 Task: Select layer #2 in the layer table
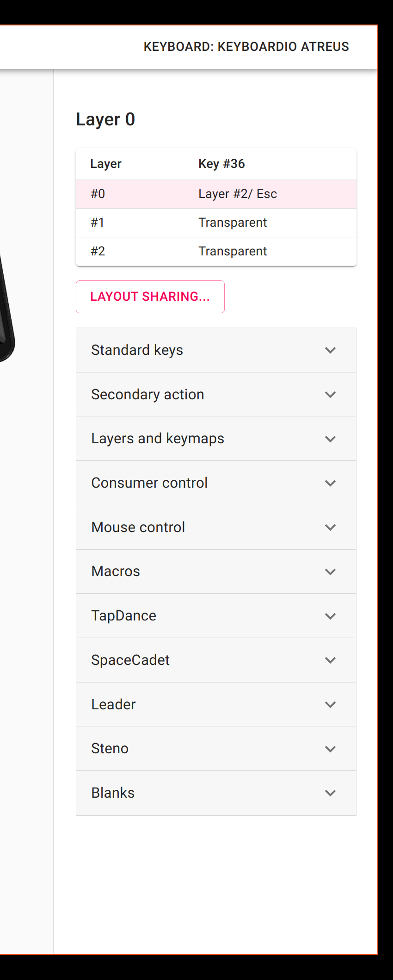coord(216,251)
